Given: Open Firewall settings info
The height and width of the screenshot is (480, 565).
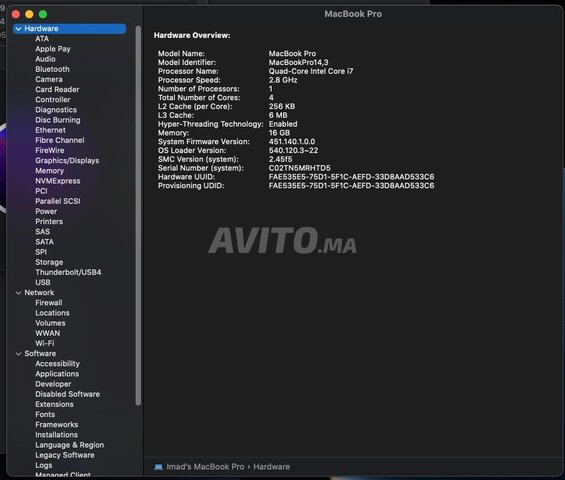Looking at the screenshot, I should [x=49, y=303].
